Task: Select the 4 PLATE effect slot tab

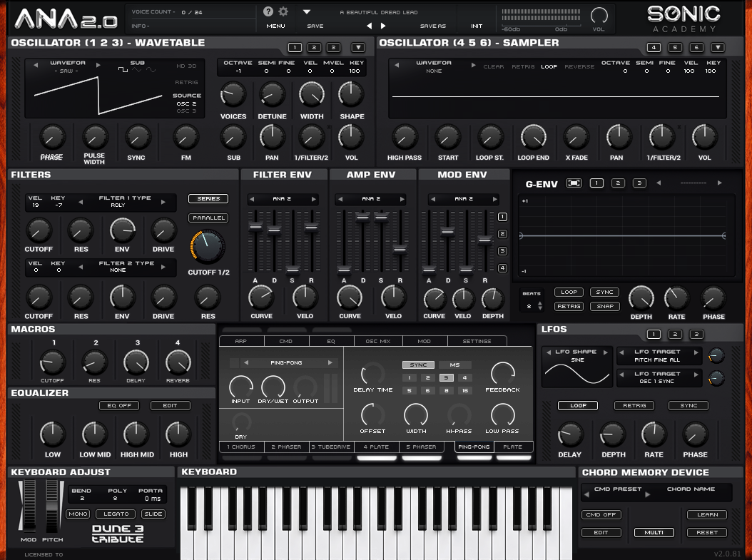Action: (x=377, y=447)
